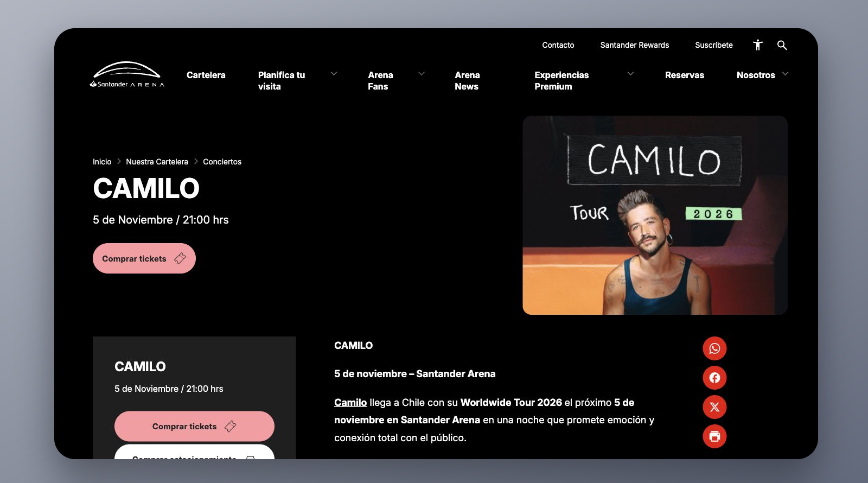The height and width of the screenshot is (483, 868).
Task: Open Arena Fans menu item
Action: 380,80
